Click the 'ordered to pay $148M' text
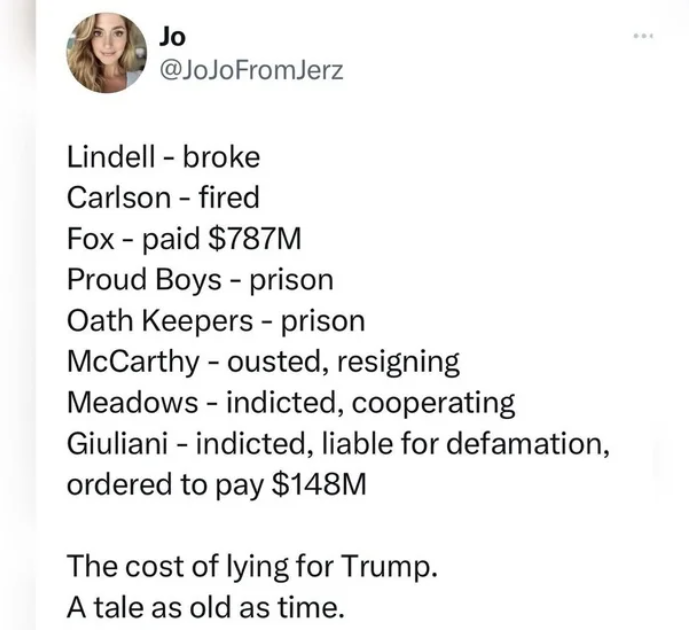Image resolution: width=689 pixels, height=630 pixels. (217, 485)
